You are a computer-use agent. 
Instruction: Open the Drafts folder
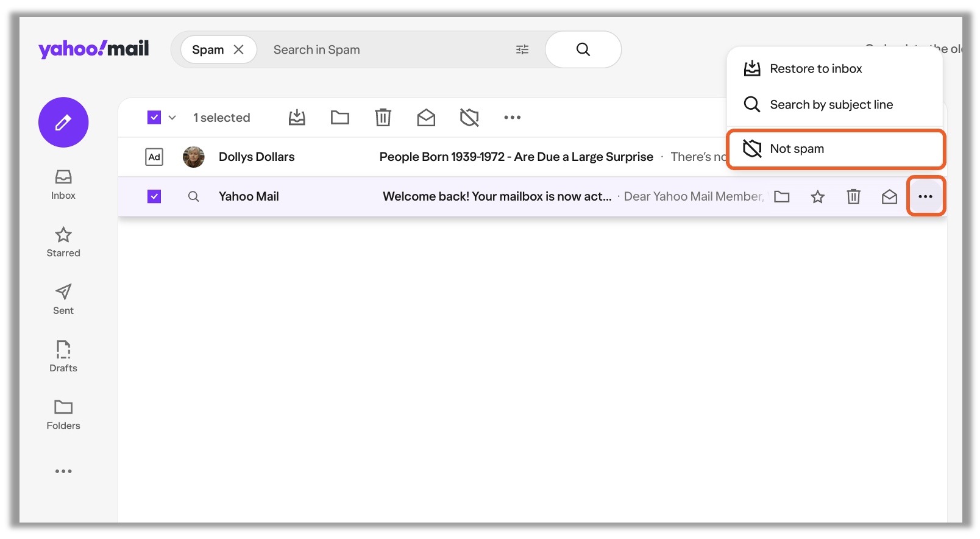point(63,357)
